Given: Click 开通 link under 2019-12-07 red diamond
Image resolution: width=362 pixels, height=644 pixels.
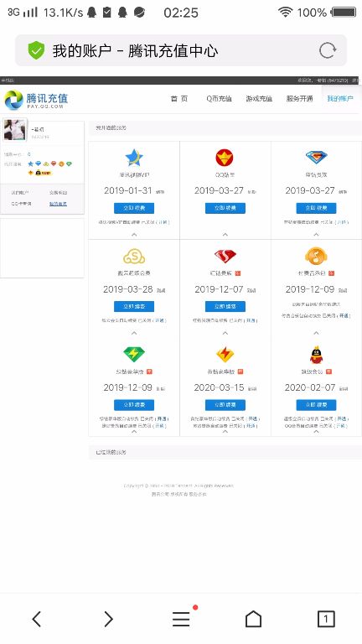Looking at the screenshot, I should pos(251,320).
